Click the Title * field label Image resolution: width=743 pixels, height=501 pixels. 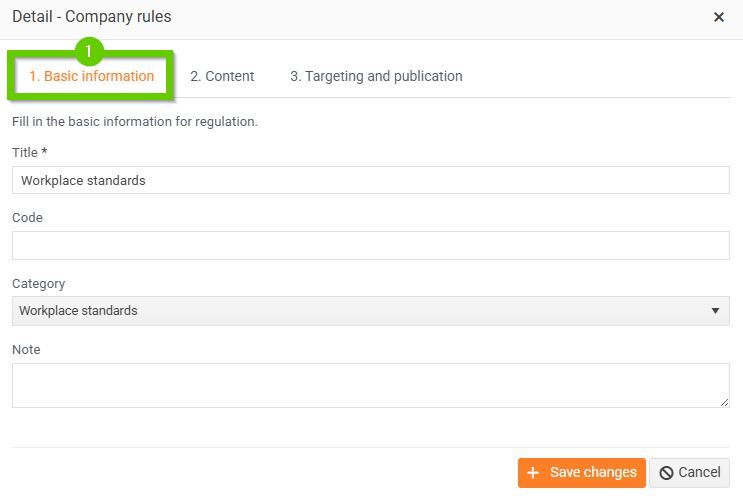coord(30,152)
